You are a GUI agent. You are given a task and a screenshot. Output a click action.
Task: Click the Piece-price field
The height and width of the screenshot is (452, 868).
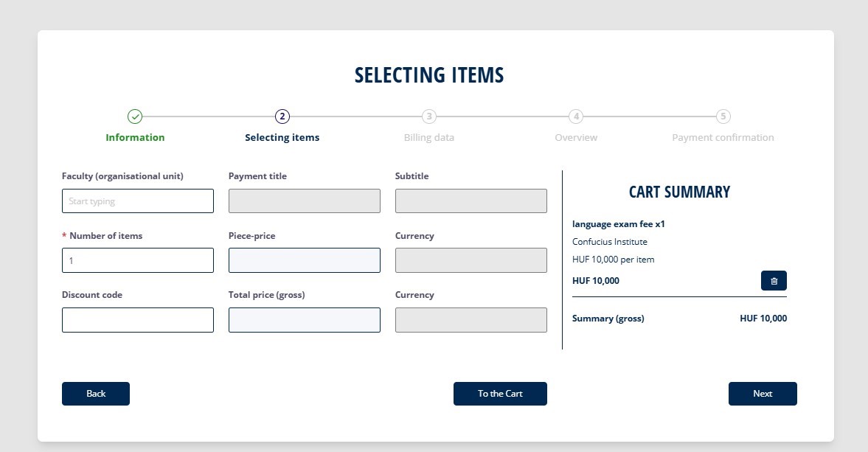coord(305,260)
